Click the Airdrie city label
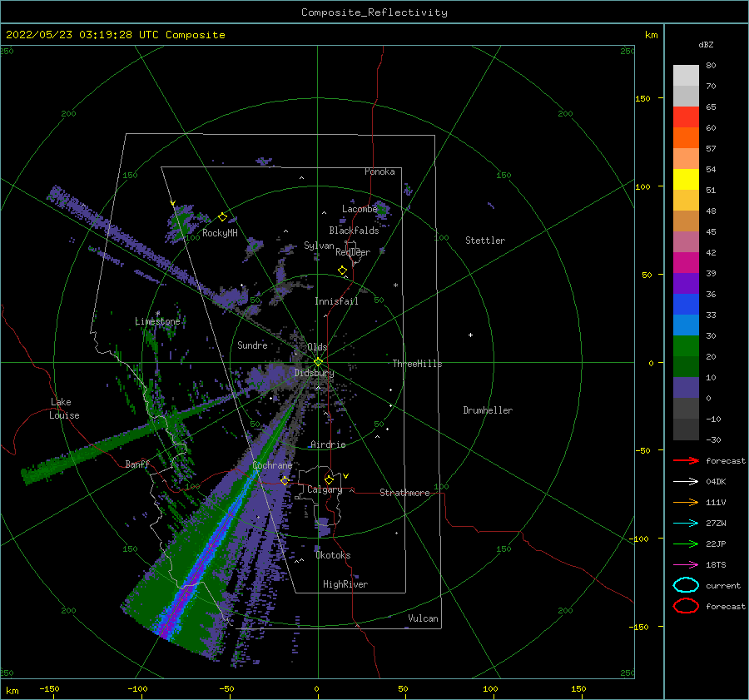Image resolution: width=749 pixels, height=700 pixels. click(x=328, y=444)
